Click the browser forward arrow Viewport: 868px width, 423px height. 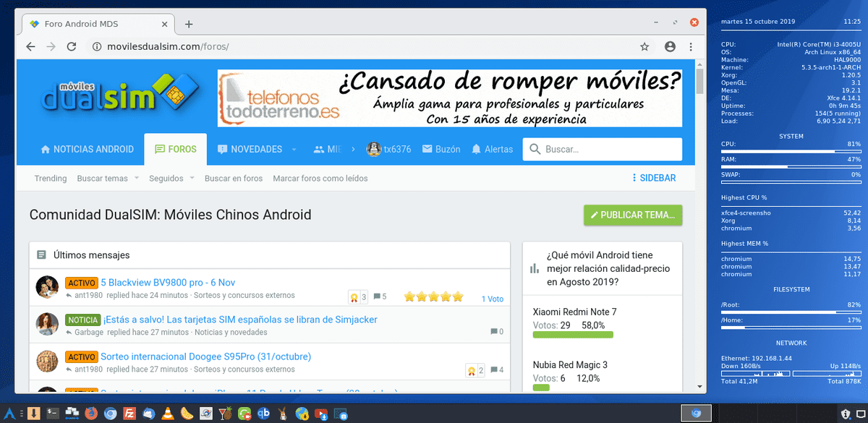[x=51, y=46]
